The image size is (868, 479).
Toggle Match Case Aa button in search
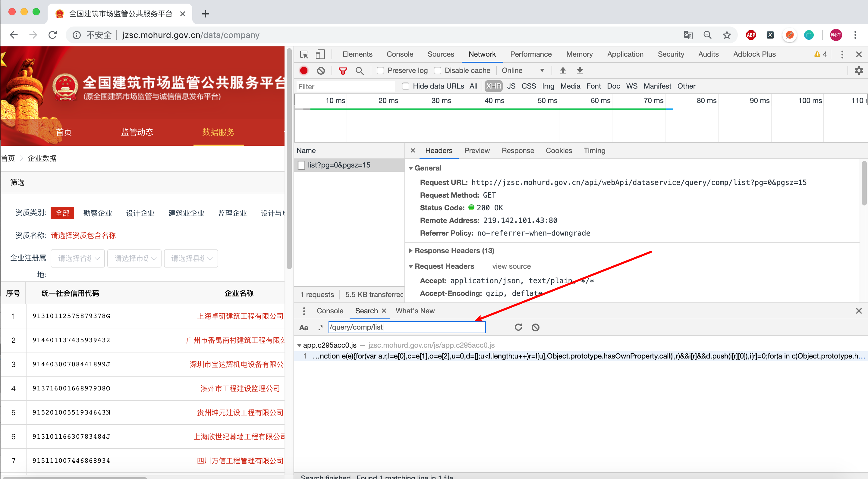coord(303,327)
